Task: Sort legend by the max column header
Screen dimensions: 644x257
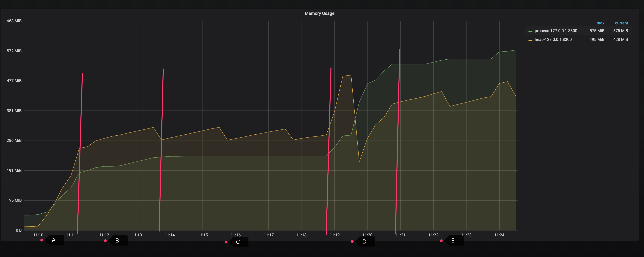Action: pyautogui.click(x=601, y=23)
